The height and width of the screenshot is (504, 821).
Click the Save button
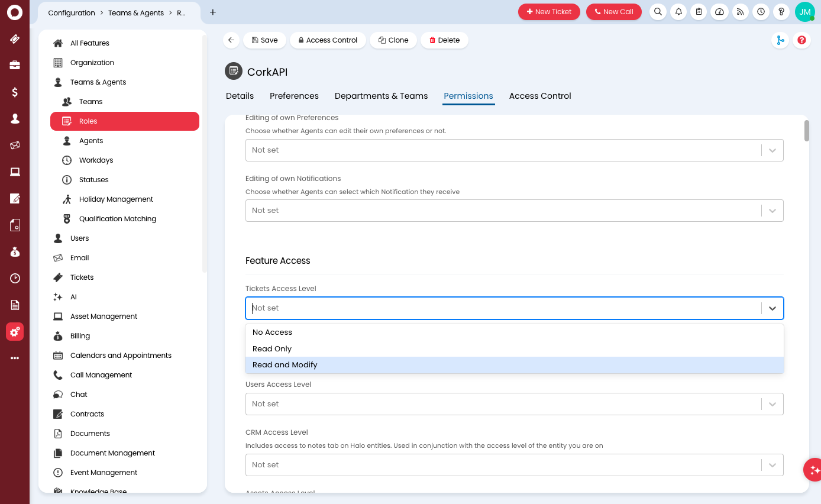(x=264, y=40)
